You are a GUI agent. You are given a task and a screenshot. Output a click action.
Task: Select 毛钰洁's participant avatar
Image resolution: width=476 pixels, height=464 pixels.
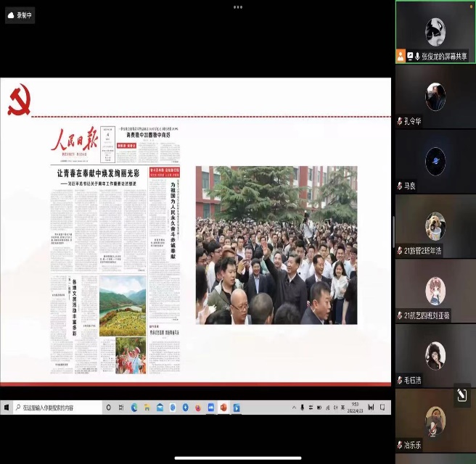coord(435,355)
